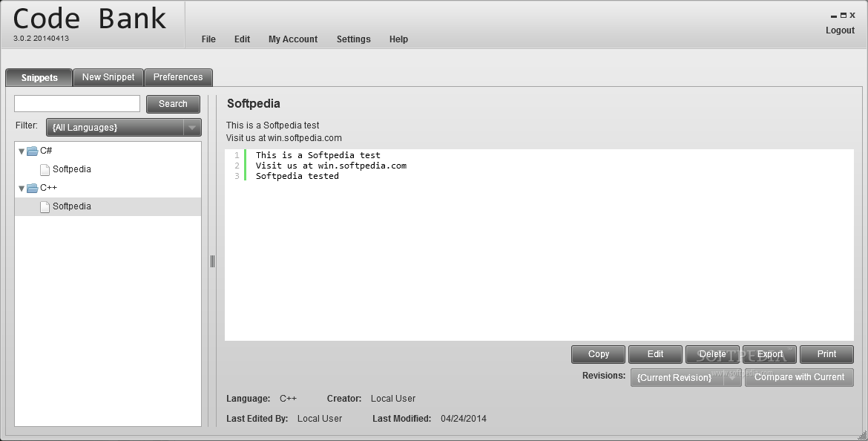Close the Code Bank window

(852, 16)
